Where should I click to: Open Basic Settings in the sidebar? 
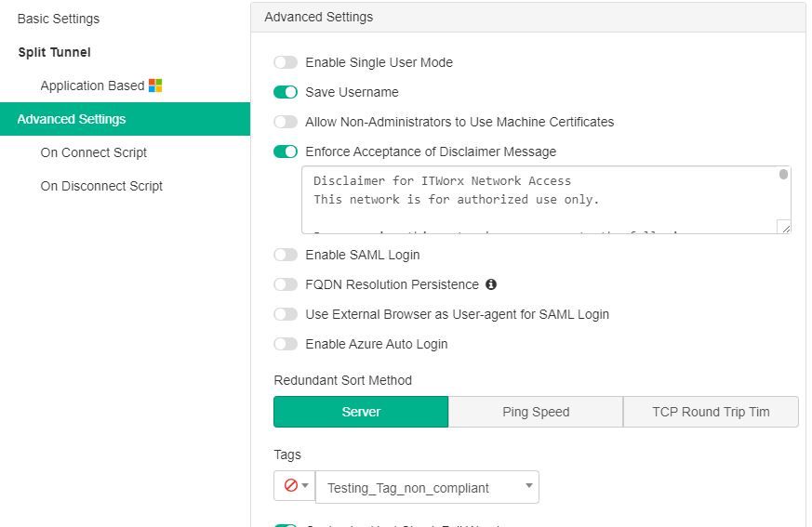click(x=59, y=19)
